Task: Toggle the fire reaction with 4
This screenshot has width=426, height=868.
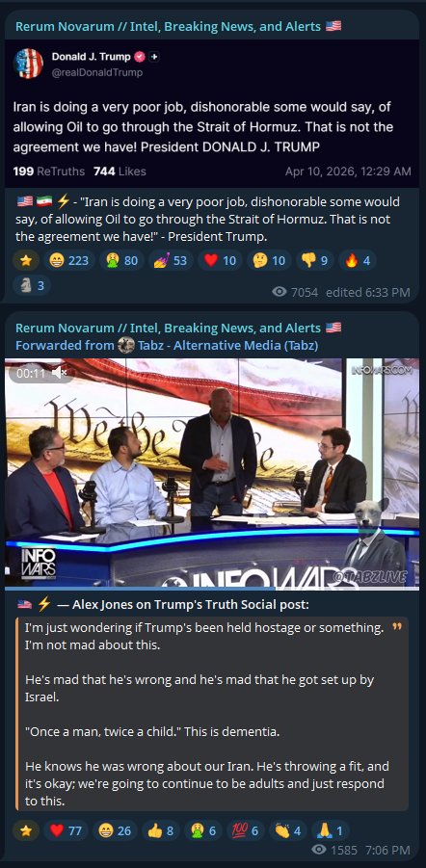Action: [358, 259]
